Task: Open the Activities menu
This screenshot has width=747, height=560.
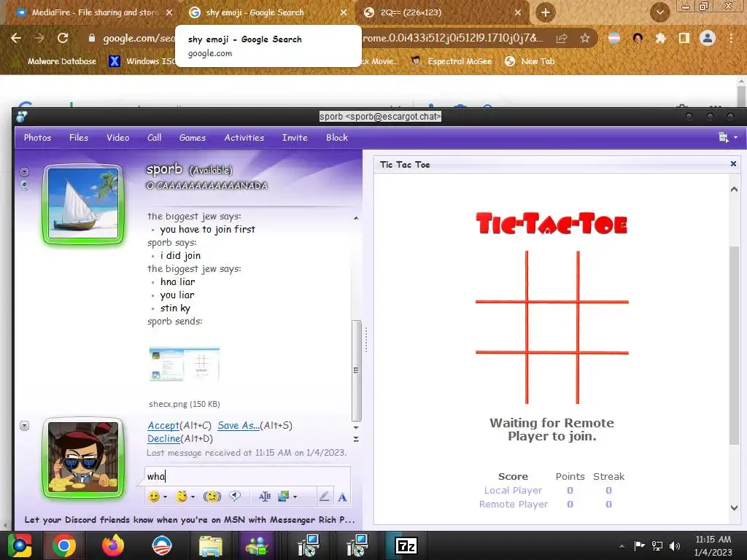Action: click(x=244, y=138)
